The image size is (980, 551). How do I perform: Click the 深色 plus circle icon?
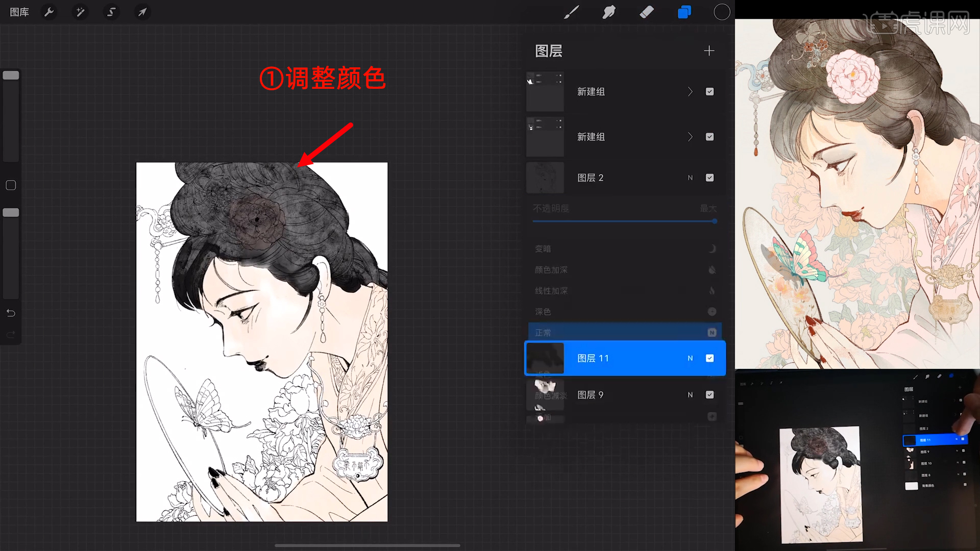coord(712,311)
